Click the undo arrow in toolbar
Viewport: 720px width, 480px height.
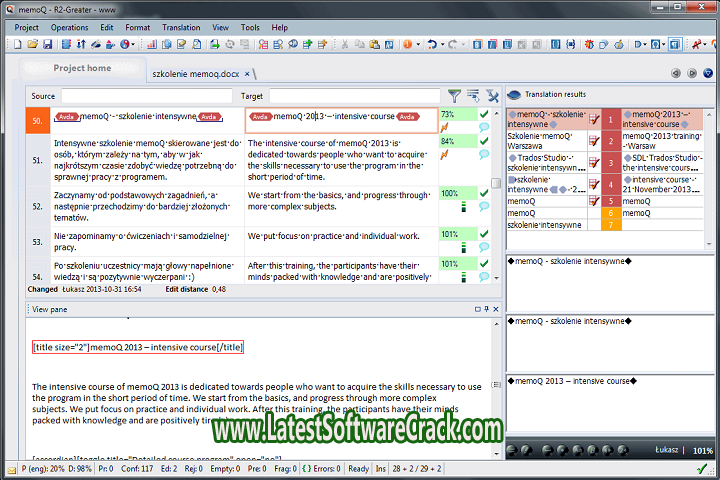coord(431,44)
